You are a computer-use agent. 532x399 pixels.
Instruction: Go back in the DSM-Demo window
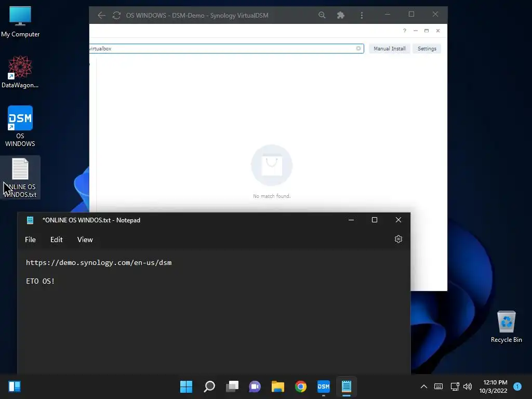coord(101,15)
